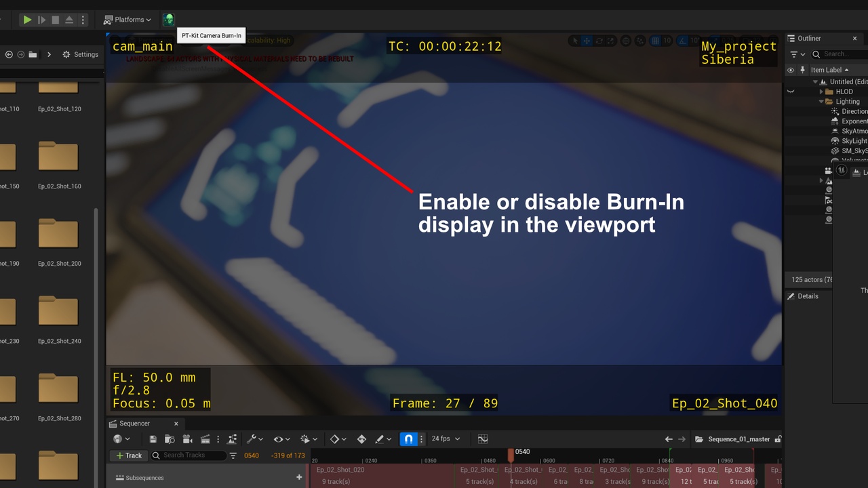The width and height of the screenshot is (868, 488).
Task: Navigate back in Content Browser history
Action: [x=9, y=54]
